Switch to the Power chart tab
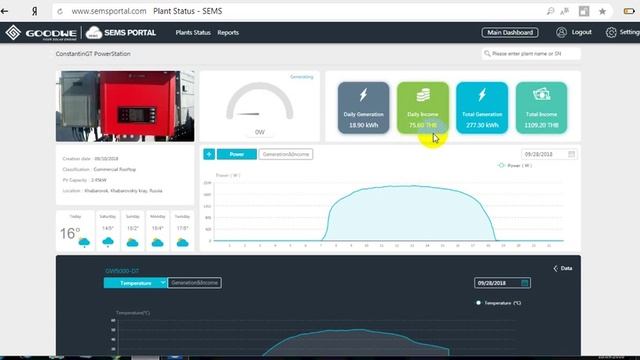 click(x=237, y=154)
